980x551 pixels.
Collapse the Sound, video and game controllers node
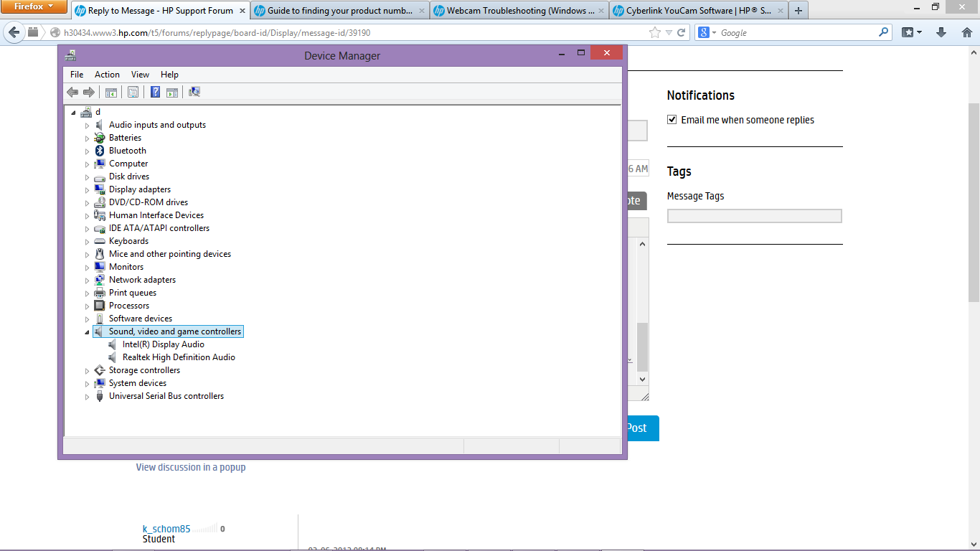87,331
